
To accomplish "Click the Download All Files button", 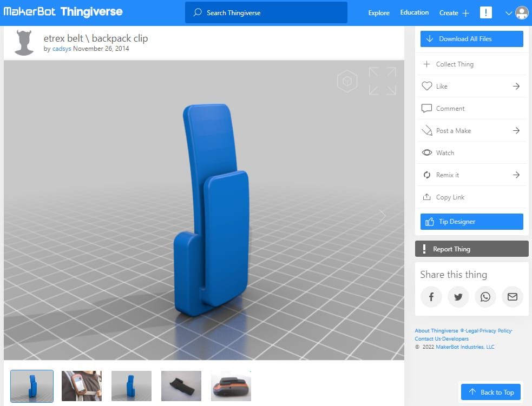I will (x=471, y=38).
